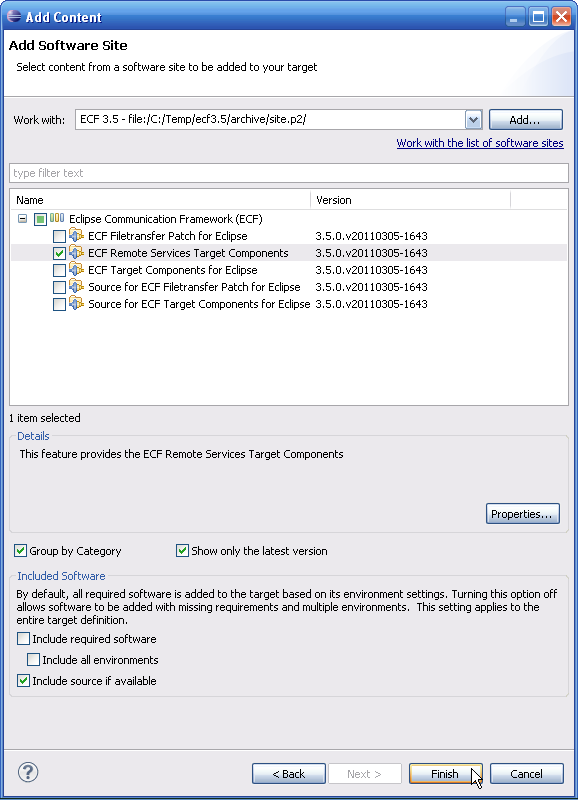Toggle Group by Category checkbox

20,551
